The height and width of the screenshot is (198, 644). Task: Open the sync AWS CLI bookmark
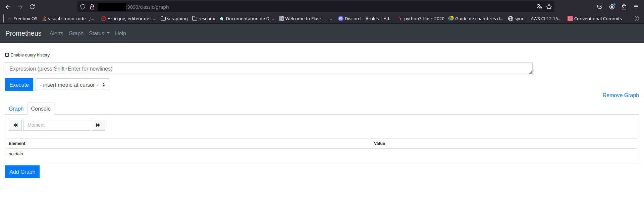point(535,18)
